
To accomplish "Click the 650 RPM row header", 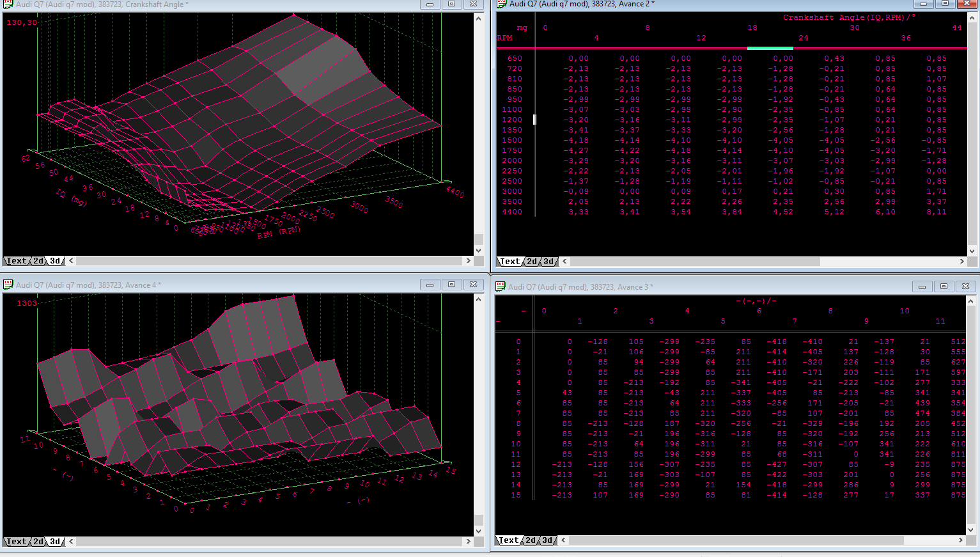I will [x=514, y=58].
